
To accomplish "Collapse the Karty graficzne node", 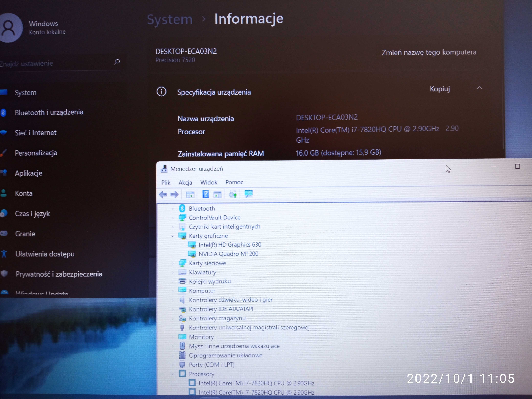I will [x=173, y=236].
